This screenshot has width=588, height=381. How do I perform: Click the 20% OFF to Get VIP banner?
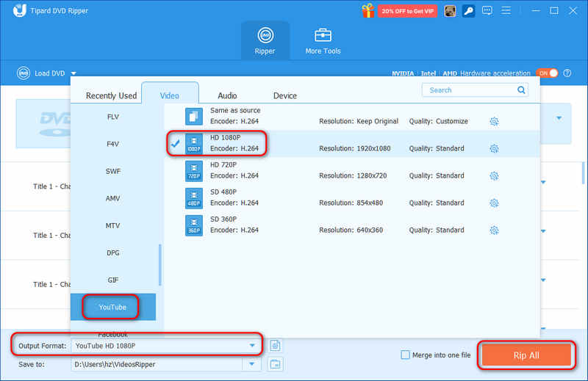408,11
